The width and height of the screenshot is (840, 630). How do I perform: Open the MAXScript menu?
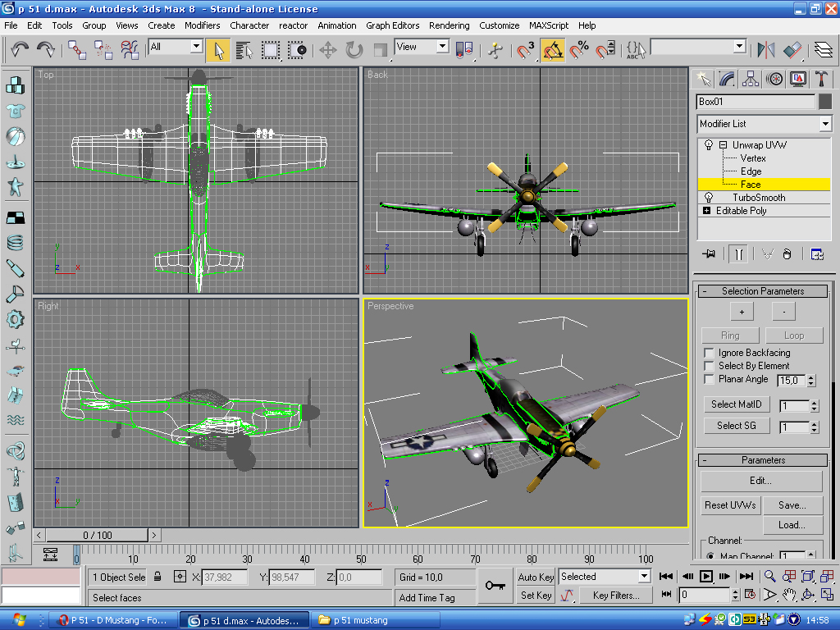point(549,25)
